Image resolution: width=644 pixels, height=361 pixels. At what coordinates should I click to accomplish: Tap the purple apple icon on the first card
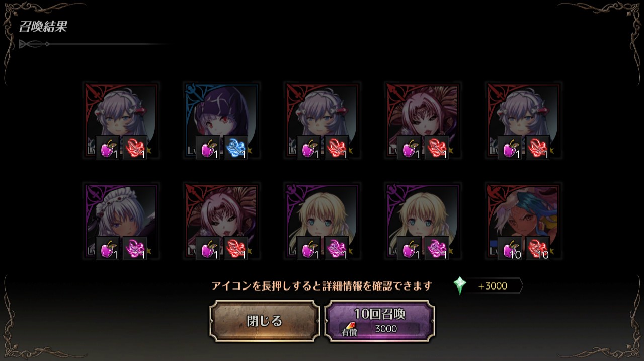108,148
